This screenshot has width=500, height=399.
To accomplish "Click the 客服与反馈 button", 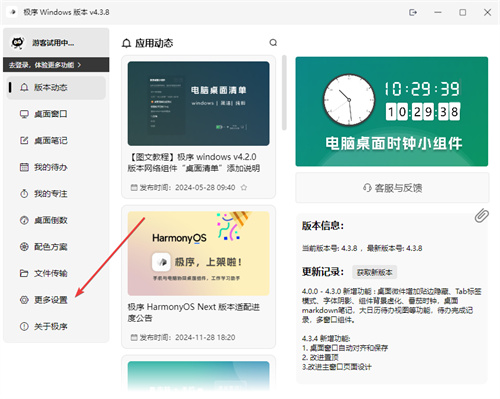I will click(x=392, y=188).
